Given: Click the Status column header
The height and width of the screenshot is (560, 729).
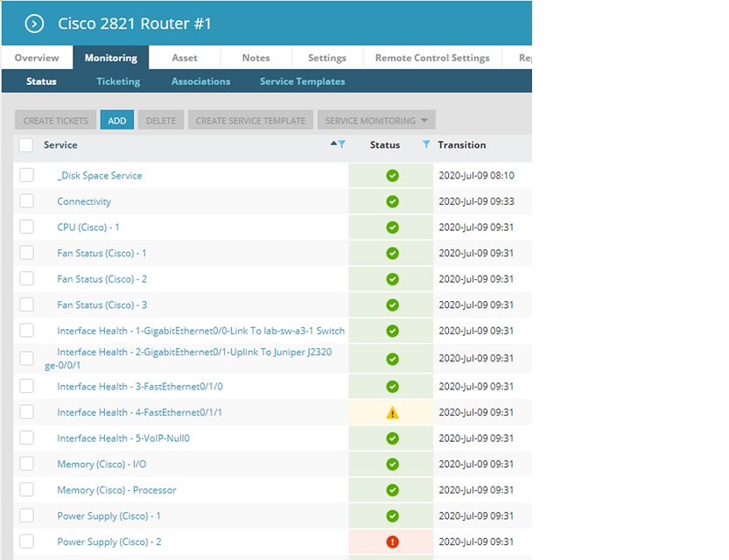Looking at the screenshot, I should click(385, 145).
